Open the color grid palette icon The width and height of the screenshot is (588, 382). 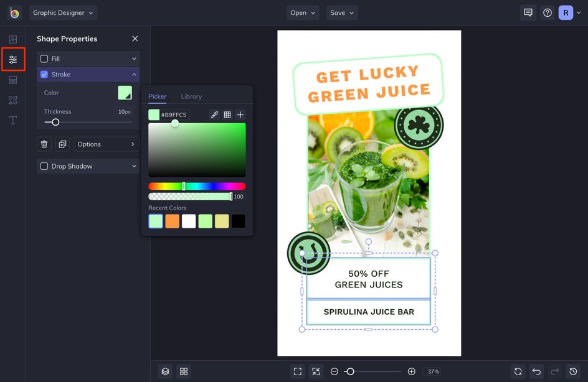(227, 114)
